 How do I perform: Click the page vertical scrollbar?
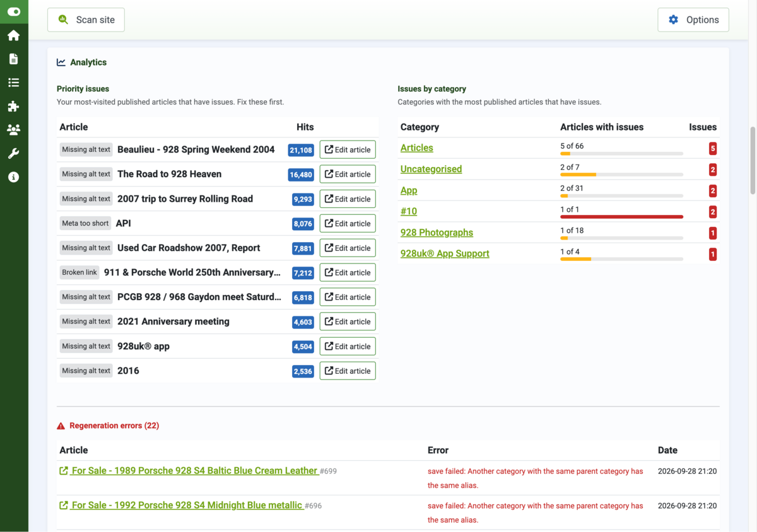[x=752, y=161]
